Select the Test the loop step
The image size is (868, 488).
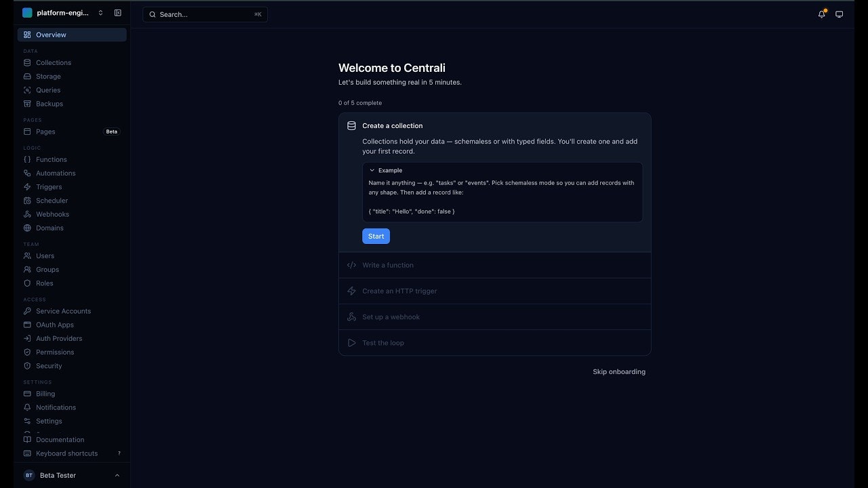coord(495,342)
